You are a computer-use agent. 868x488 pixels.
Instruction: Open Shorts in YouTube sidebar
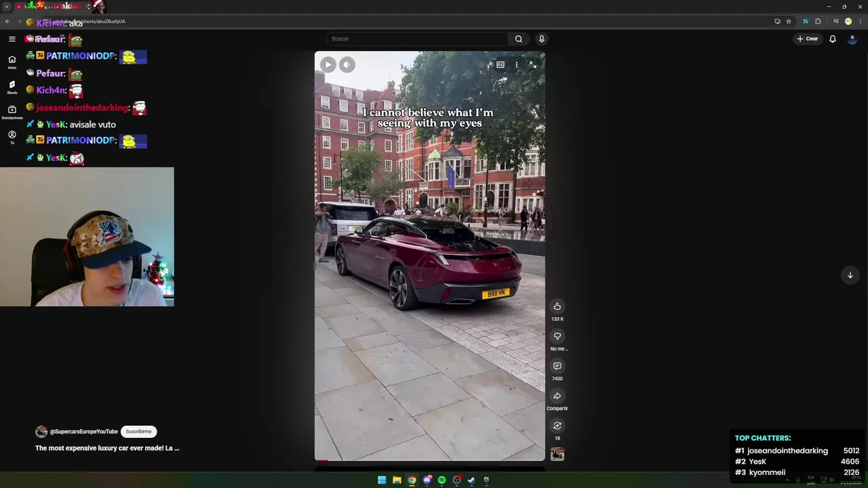click(12, 87)
